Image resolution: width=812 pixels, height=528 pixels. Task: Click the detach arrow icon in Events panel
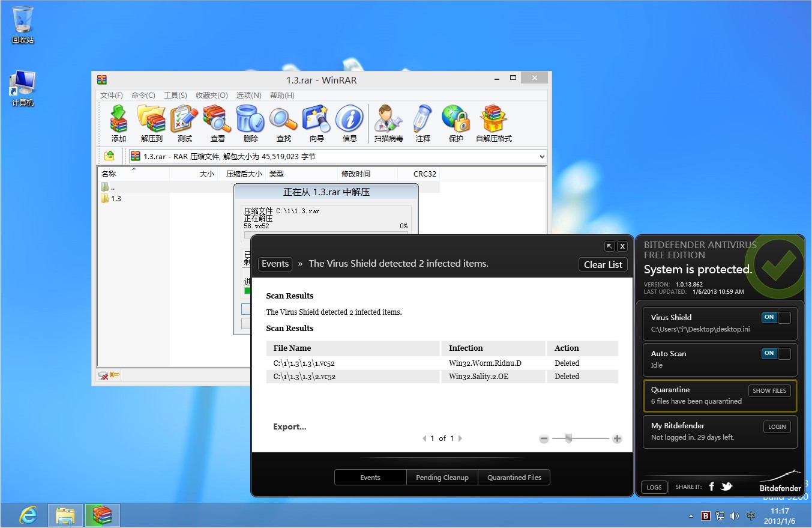click(610, 246)
